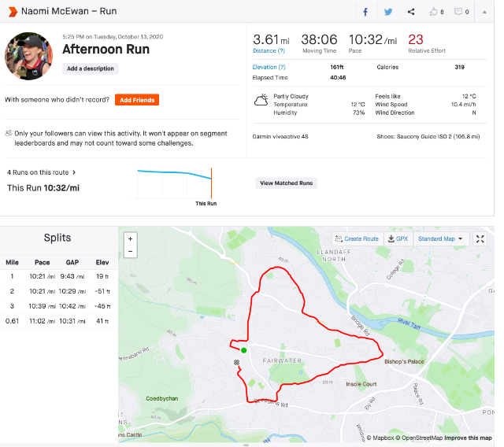The width and height of the screenshot is (504, 447).
Task: Zoom in on the map
Action: point(130,238)
